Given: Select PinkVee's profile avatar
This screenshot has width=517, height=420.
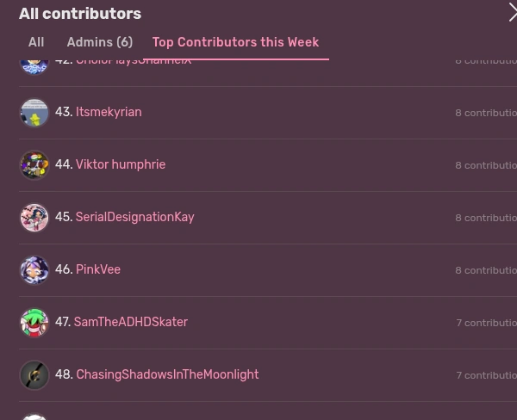Looking at the screenshot, I should coord(34,270).
